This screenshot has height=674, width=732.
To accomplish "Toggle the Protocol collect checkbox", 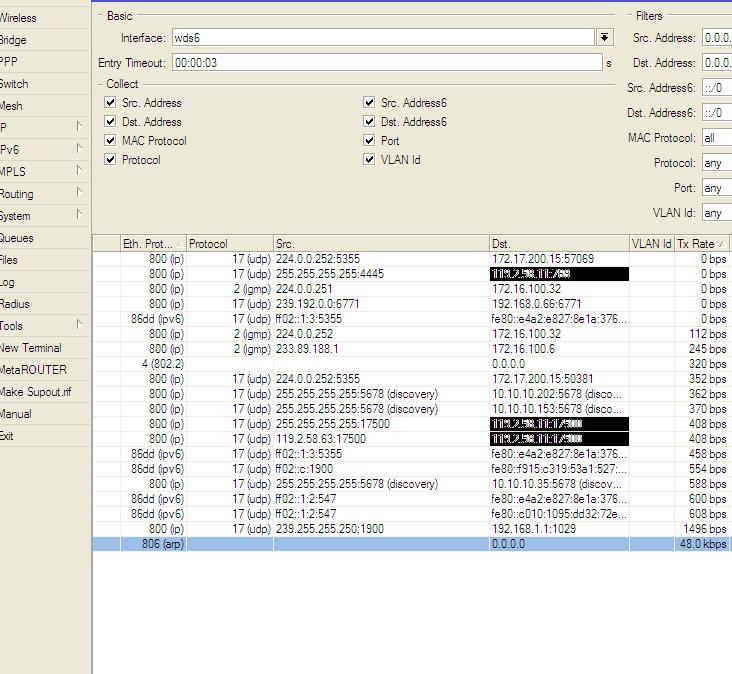I will coord(110,160).
